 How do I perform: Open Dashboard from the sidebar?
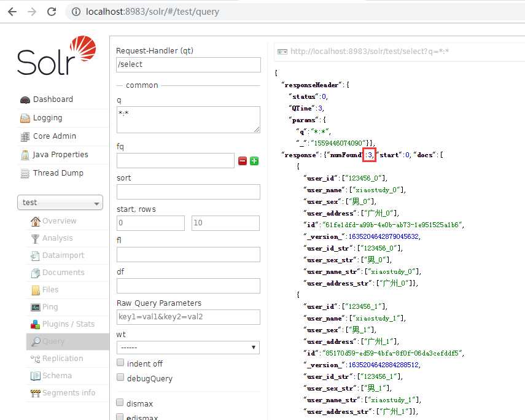coord(53,99)
